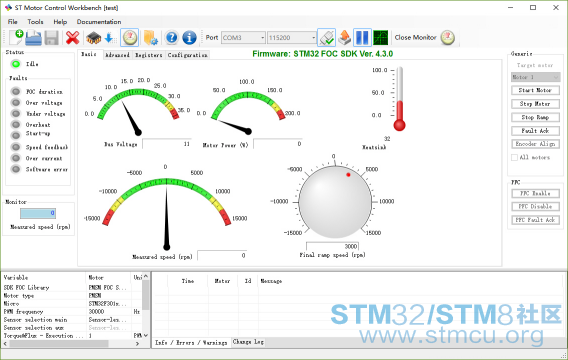Create a new project with the toolbar icon
The width and height of the screenshot is (568, 360).
pyautogui.click(x=16, y=37)
